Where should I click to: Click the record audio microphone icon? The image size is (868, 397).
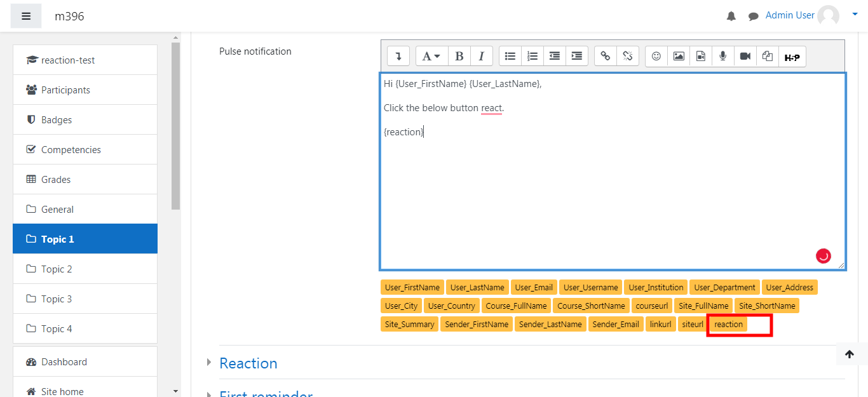click(x=722, y=57)
